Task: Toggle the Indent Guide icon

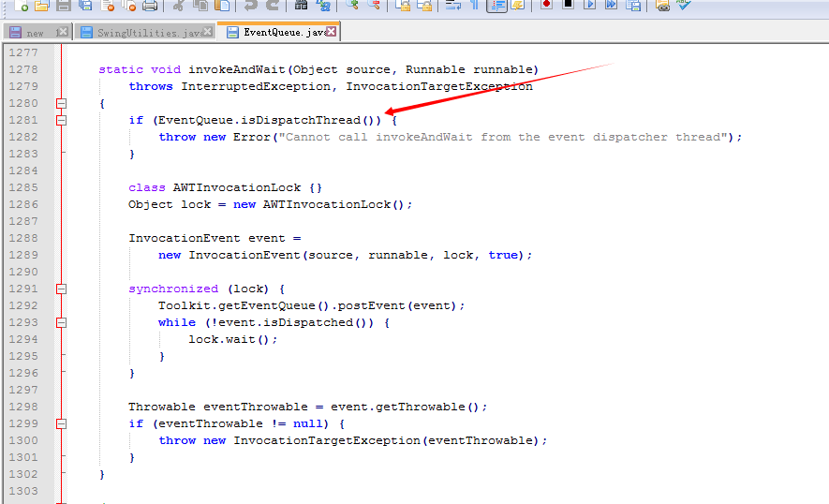Action: coord(496,6)
